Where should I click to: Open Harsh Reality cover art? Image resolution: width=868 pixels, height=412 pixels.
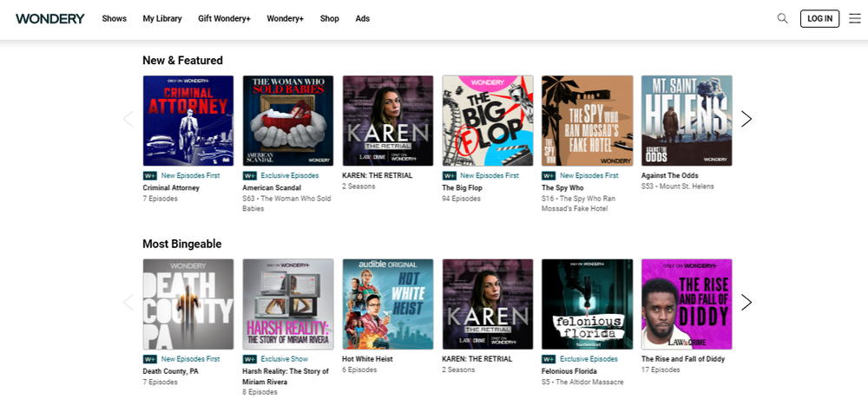pyautogui.click(x=288, y=304)
